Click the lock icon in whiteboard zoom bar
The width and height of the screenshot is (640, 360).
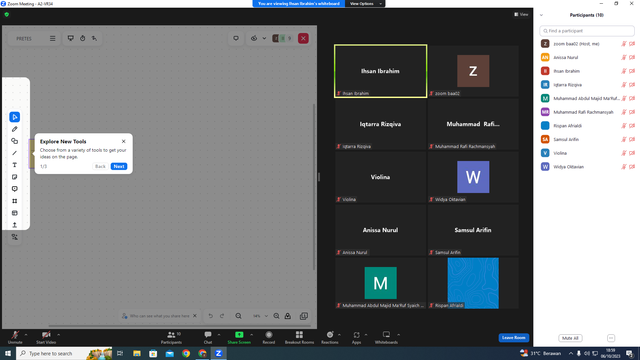[288, 316]
